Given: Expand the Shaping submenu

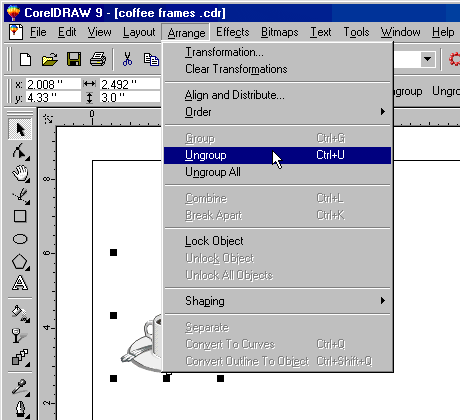Looking at the screenshot, I should click(277, 301).
